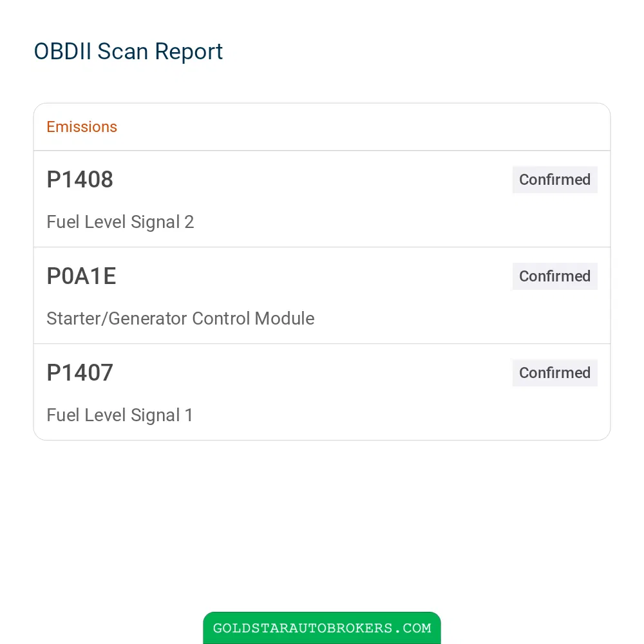Click the word Report in the title
Image resolution: width=644 pixels, height=644 pixels.
pyautogui.click(x=189, y=52)
